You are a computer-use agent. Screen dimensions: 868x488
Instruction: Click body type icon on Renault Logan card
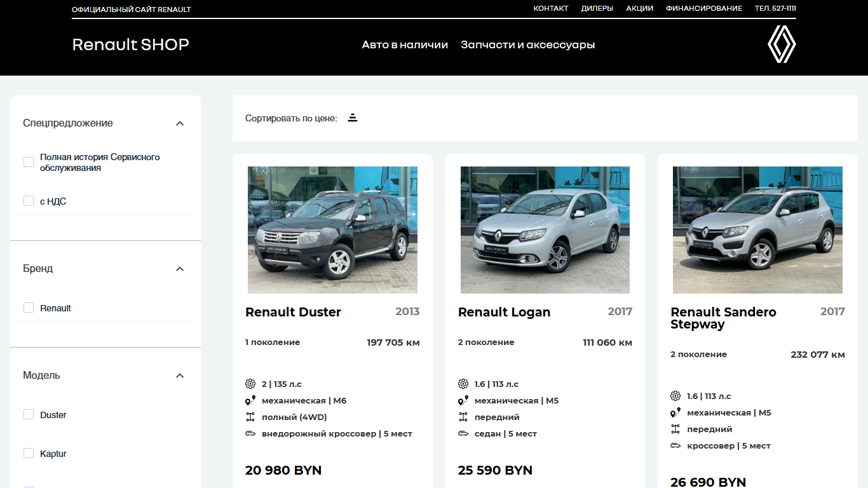pyautogui.click(x=463, y=433)
